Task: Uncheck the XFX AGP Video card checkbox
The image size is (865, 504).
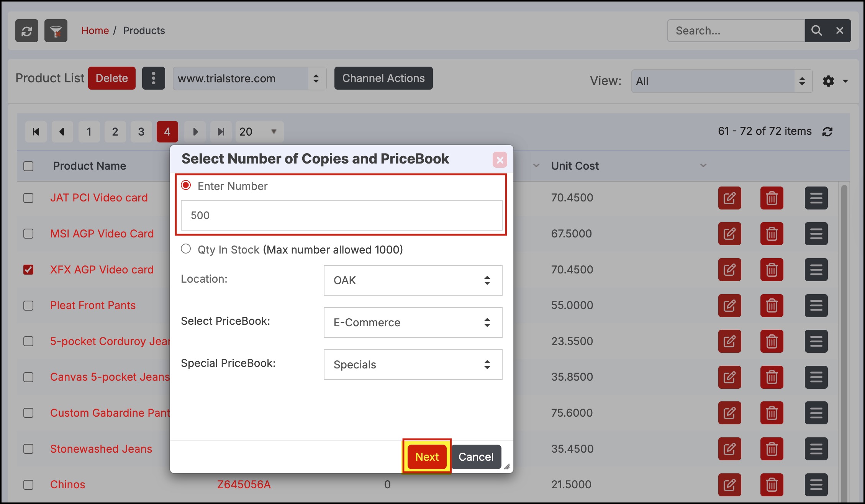Action: pyautogui.click(x=28, y=270)
